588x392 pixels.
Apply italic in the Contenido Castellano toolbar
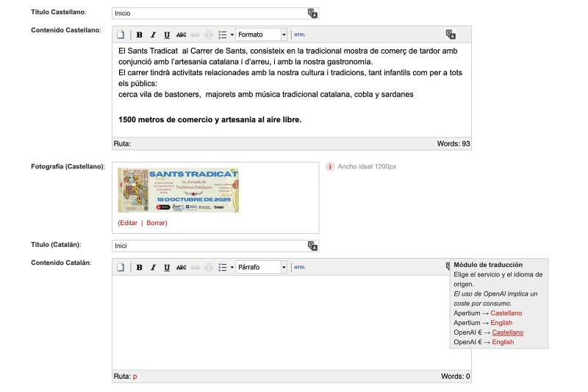tap(153, 35)
